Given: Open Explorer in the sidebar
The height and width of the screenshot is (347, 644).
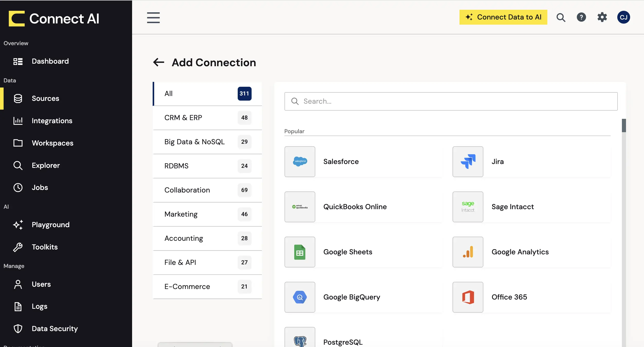Looking at the screenshot, I should pos(66,165).
